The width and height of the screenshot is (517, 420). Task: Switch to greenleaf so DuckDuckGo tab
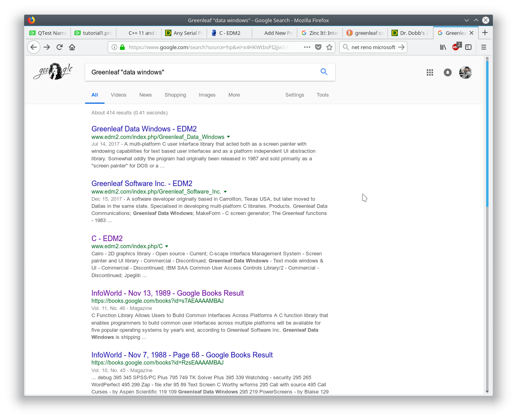pyautogui.click(x=365, y=33)
